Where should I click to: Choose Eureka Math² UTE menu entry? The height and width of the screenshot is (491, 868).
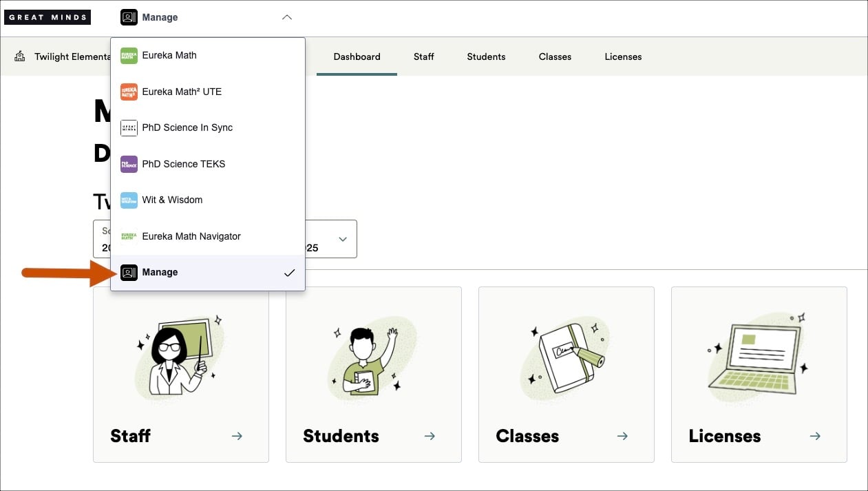pos(208,92)
